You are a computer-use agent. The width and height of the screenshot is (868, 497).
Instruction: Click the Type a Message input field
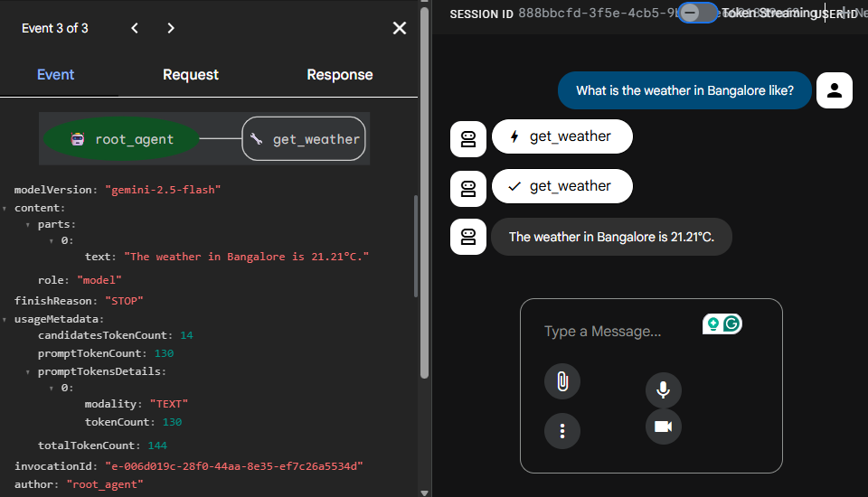pyautogui.click(x=615, y=332)
